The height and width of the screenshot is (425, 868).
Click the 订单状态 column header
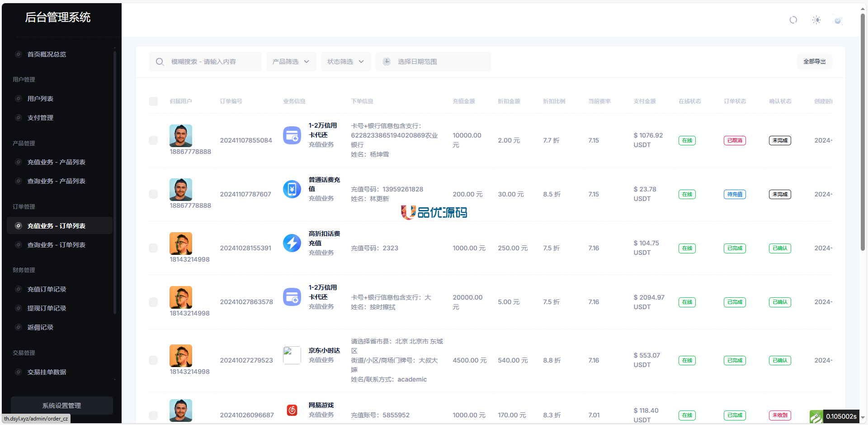(735, 101)
